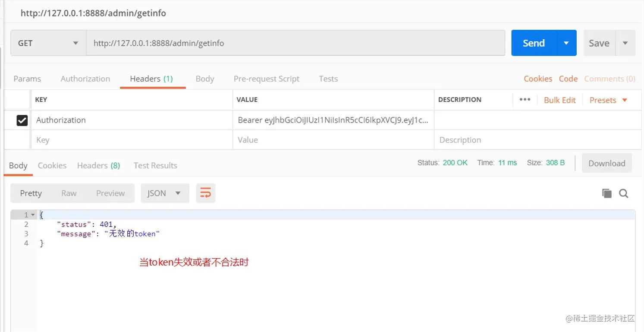Download the response
644x332 pixels.
tap(606, 163)
